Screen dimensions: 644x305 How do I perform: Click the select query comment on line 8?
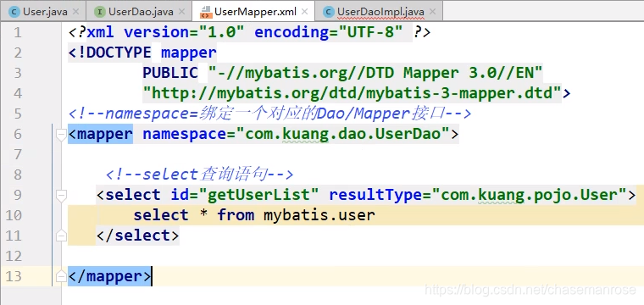pyautogui.click(x=200, y=175)
